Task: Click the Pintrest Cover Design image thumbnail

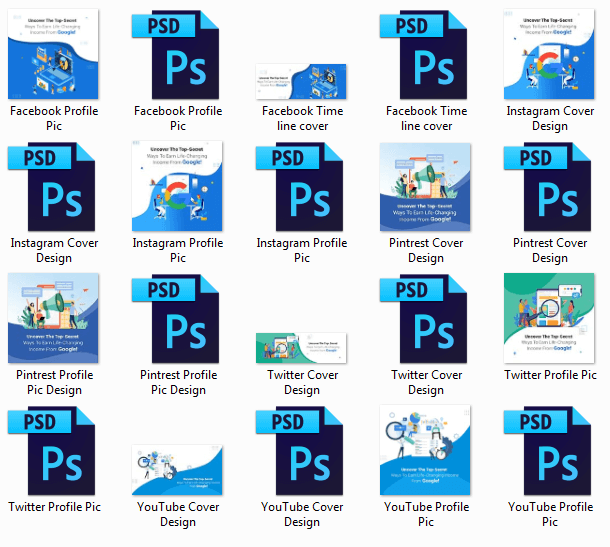Action: 425,187
